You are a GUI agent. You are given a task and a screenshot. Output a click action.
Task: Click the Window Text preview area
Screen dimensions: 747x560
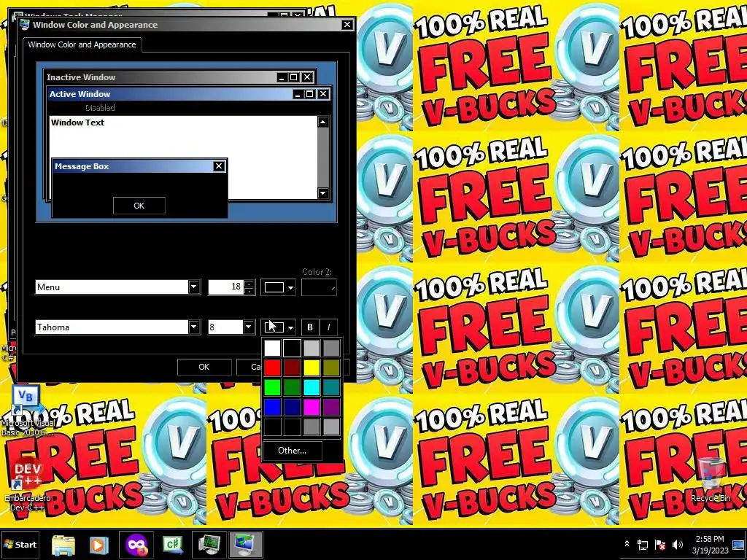183,157
